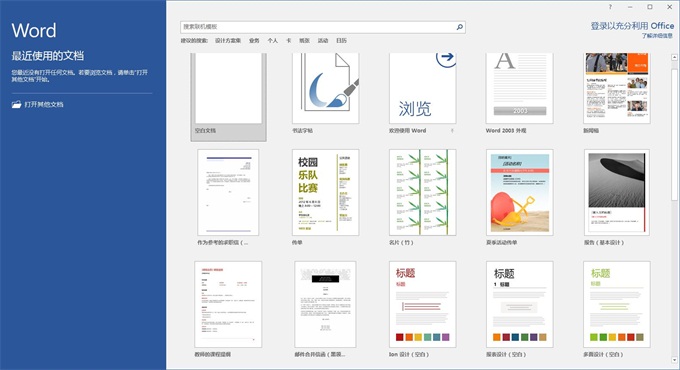680x370 pixels.
Task: Open the 传单 flyer with 校园乐队比赛
Action: (325, 193)
